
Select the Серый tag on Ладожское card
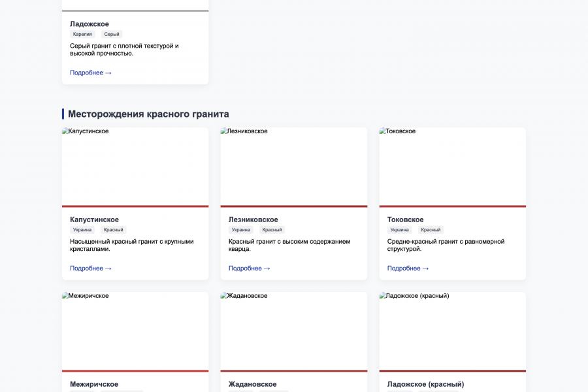click(x=112, y=34)
